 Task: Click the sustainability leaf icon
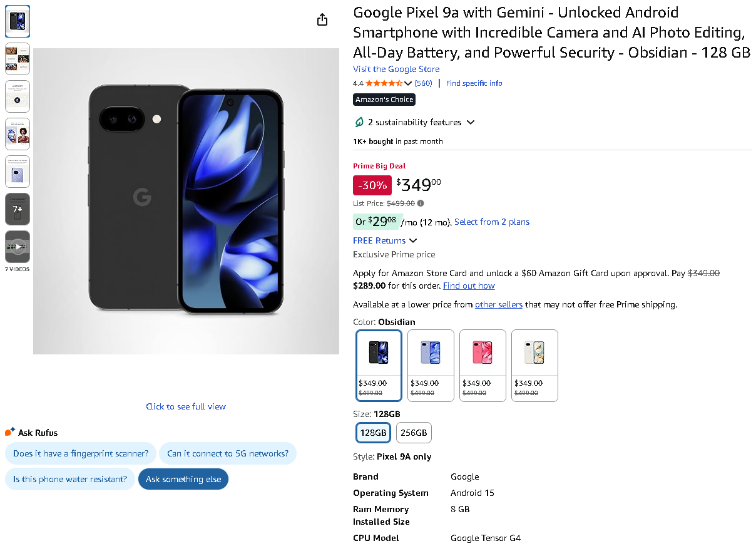[x=359, y=122]
